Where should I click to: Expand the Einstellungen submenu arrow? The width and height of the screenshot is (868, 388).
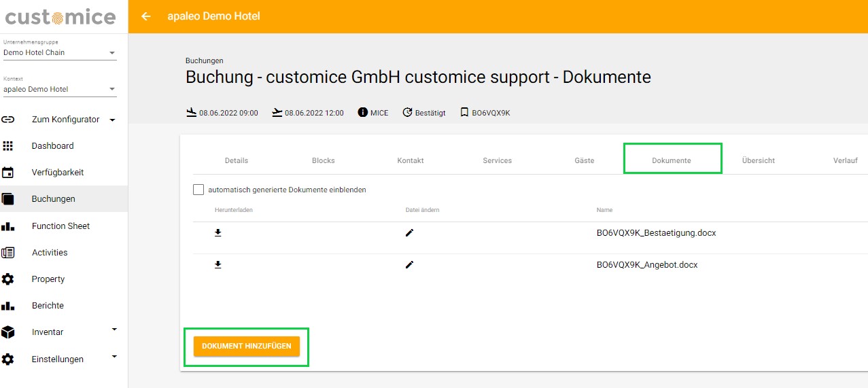(x=114, y=357)
